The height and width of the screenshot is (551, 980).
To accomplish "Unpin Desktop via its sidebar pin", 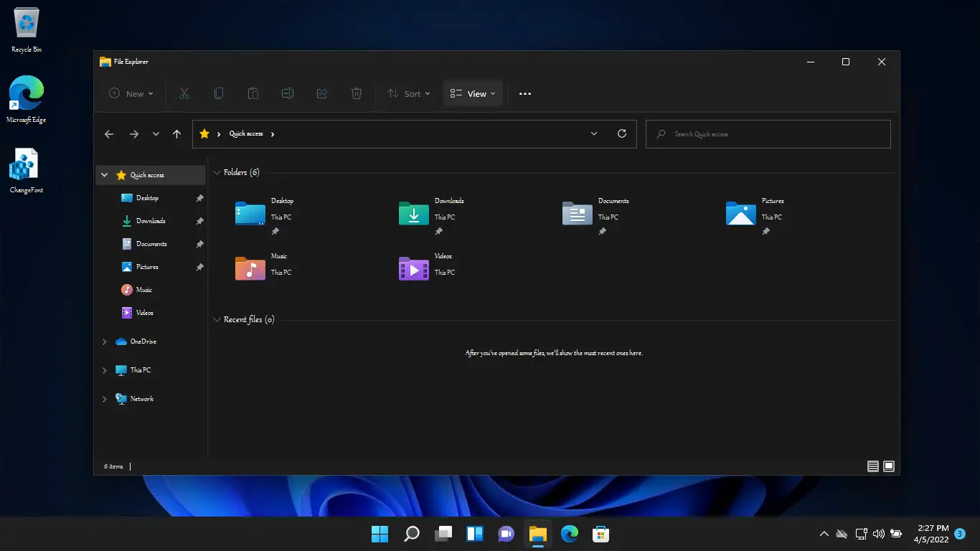I will tap(200, 198).
